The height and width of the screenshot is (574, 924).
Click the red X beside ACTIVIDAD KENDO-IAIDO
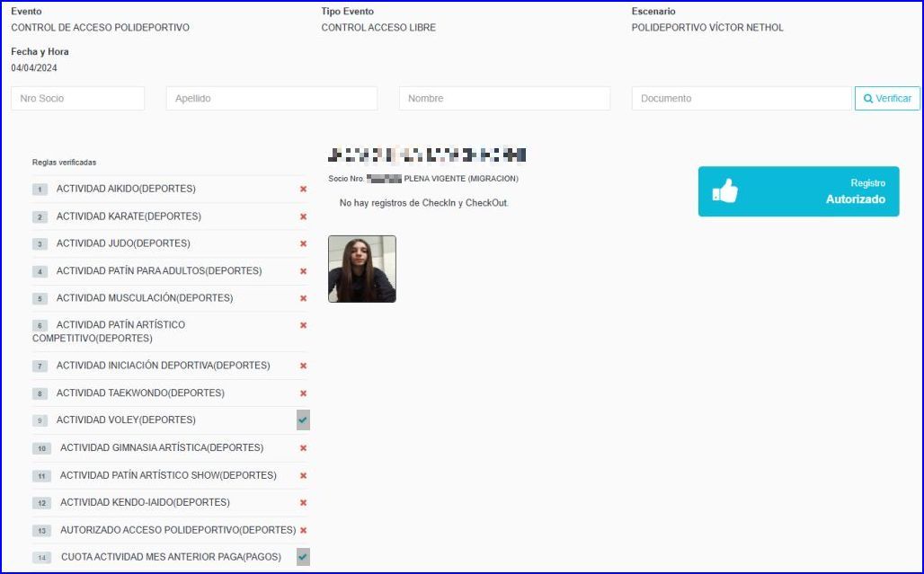pos(304,503)
